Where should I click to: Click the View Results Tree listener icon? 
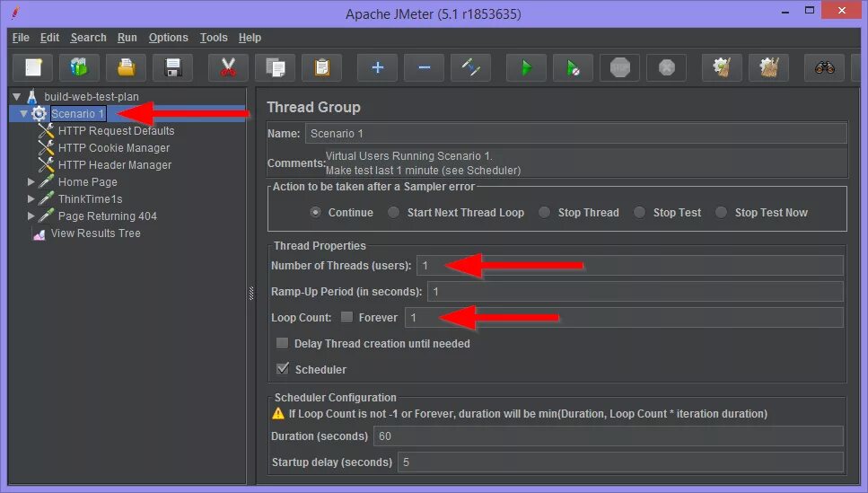tap(39, 234)
